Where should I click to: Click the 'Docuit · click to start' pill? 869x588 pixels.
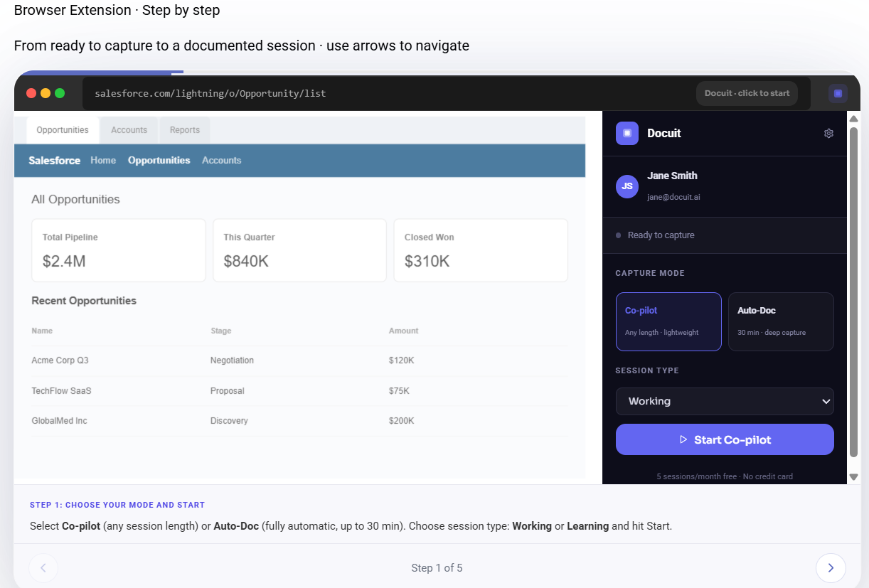pyautogui.click(x=747, y=93)
